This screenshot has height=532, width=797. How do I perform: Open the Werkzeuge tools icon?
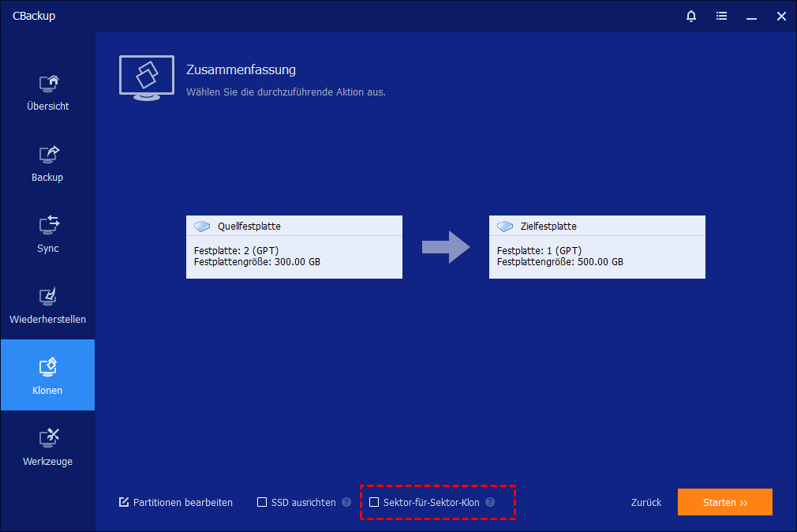pyautogui.click(x=48, y=438)
